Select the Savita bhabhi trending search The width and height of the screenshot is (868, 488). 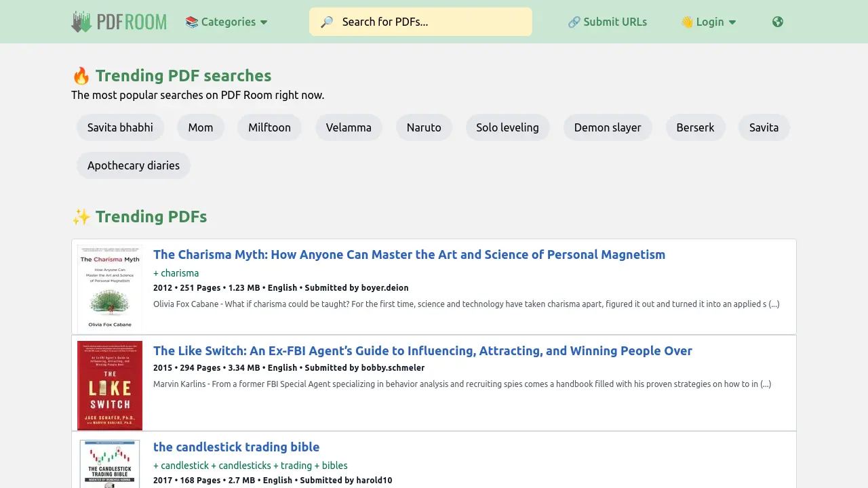click(120, 127)
